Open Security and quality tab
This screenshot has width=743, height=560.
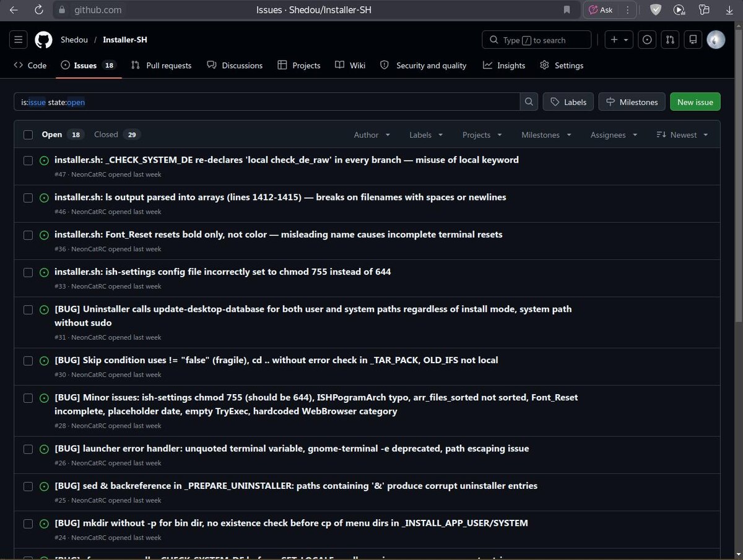click(x=424, y=65)
